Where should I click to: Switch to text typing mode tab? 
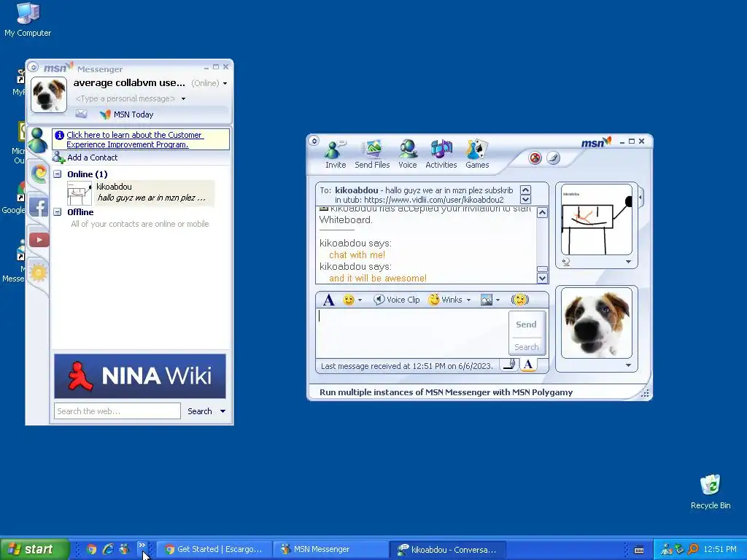click(x=528, y=365)
